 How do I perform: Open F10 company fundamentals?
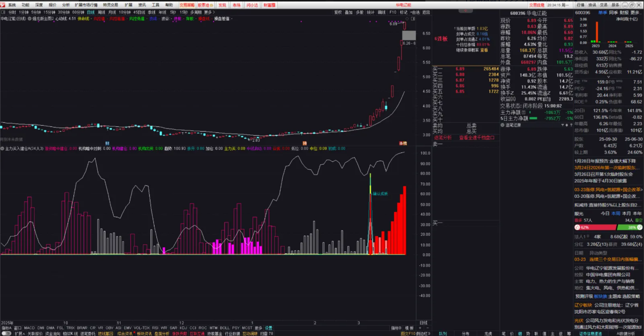coord(393,12)
